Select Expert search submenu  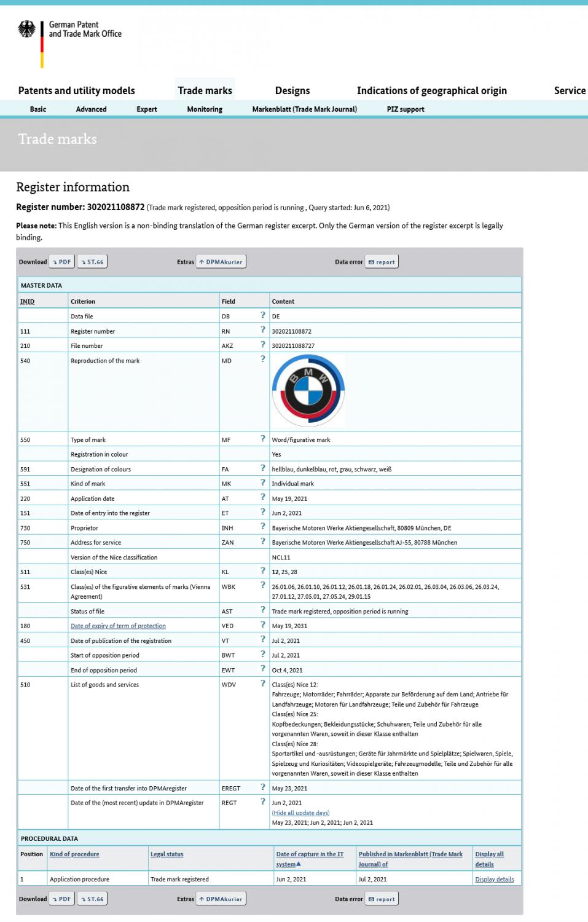[147, 109]
